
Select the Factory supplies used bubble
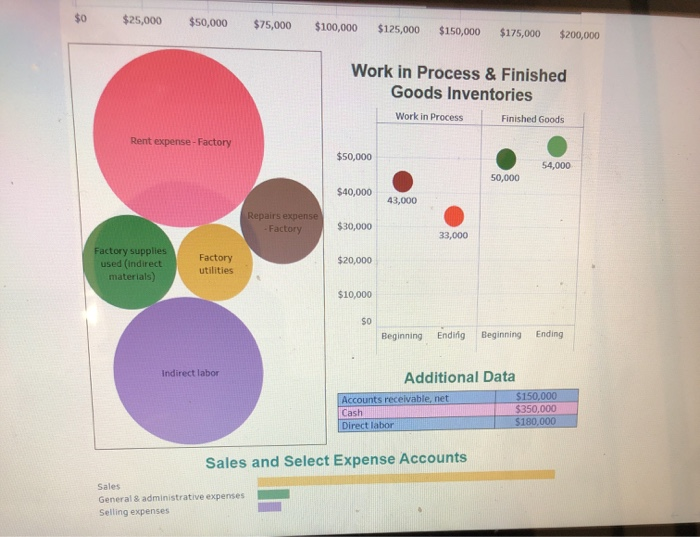[130, 262]
